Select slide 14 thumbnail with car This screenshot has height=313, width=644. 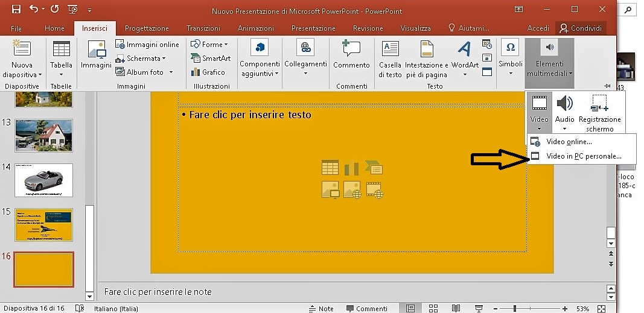coord(43,180)
